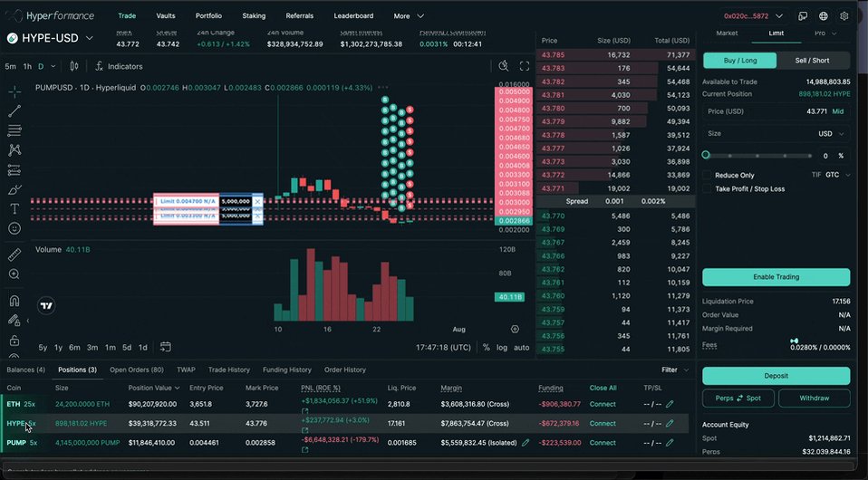868x480 pixels.
Task: Expand the HYPE-USD pair selector
Action: 89,38
